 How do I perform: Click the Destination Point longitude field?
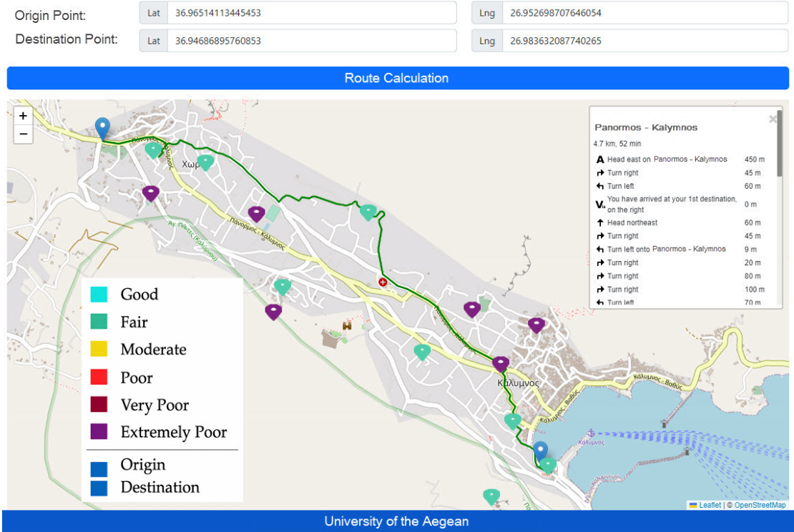coord(645,41)
